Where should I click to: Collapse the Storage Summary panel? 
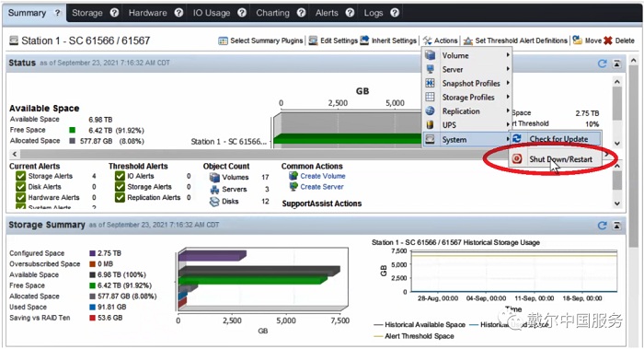tap(617, 226)
